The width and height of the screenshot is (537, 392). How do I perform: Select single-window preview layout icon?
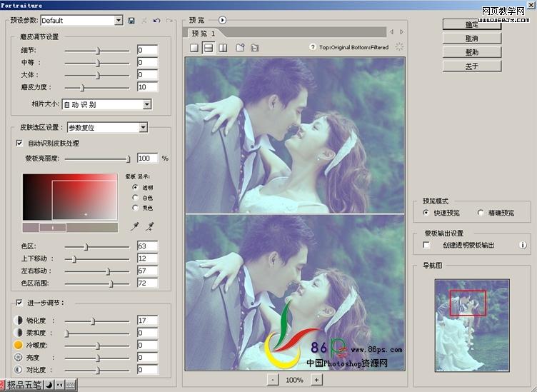click(194, 48)
